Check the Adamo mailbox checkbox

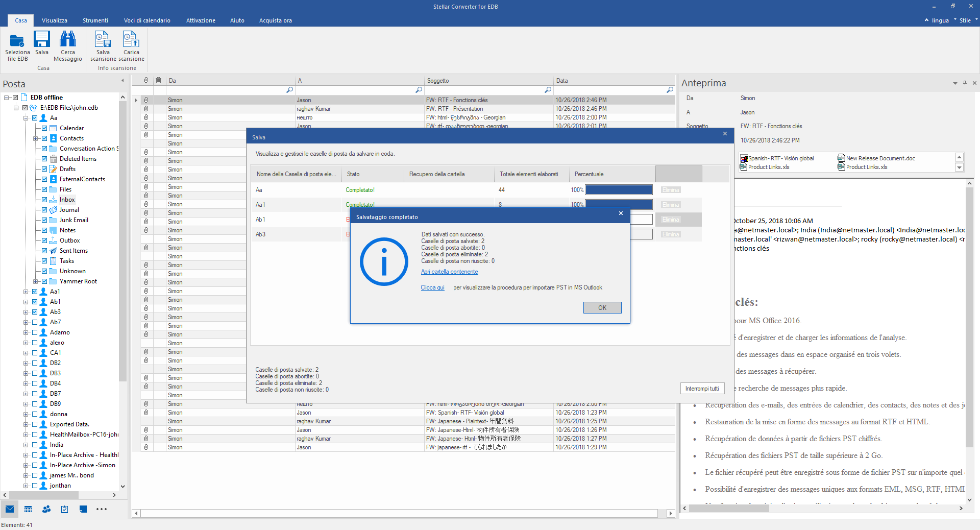[35, 332]
